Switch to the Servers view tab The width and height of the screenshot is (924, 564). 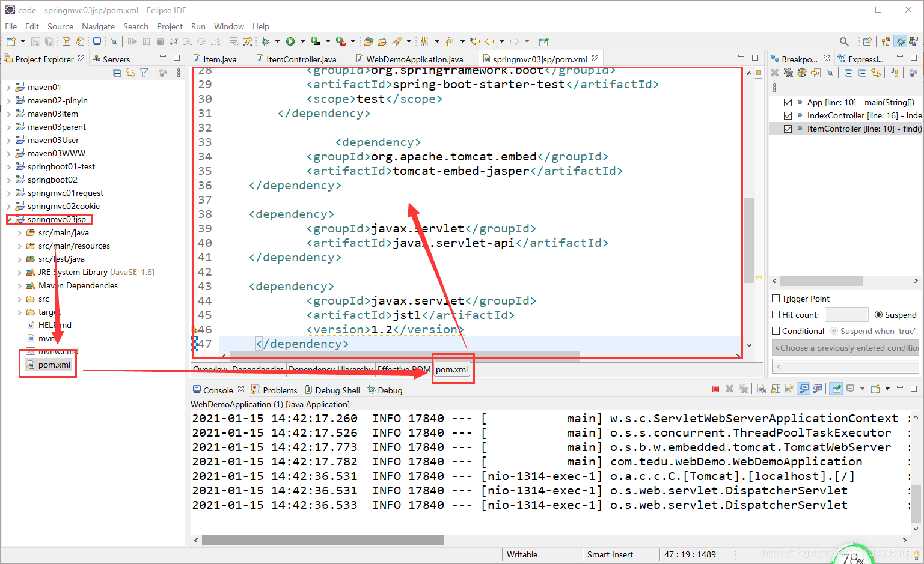pyautogui.click(x=111, y=59)
